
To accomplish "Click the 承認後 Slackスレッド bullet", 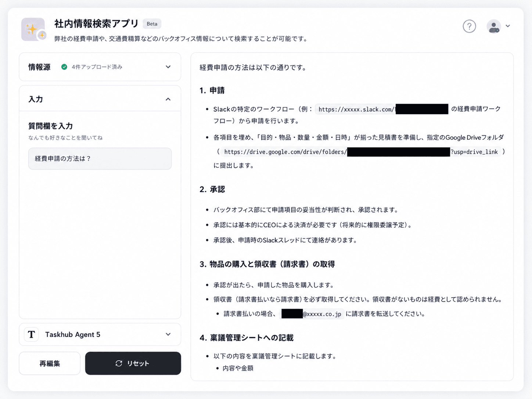I will [285, 240].
